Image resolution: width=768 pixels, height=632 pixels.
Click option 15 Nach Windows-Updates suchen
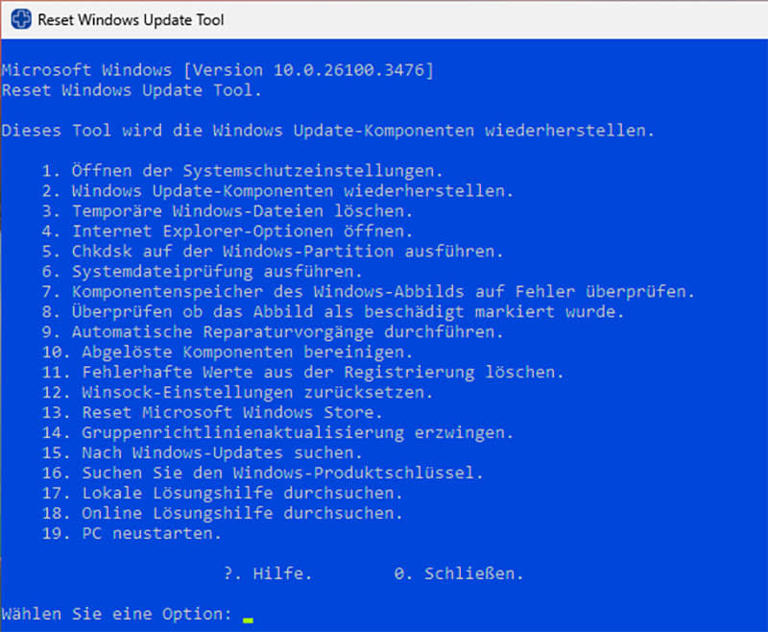(x=202, y=453)
